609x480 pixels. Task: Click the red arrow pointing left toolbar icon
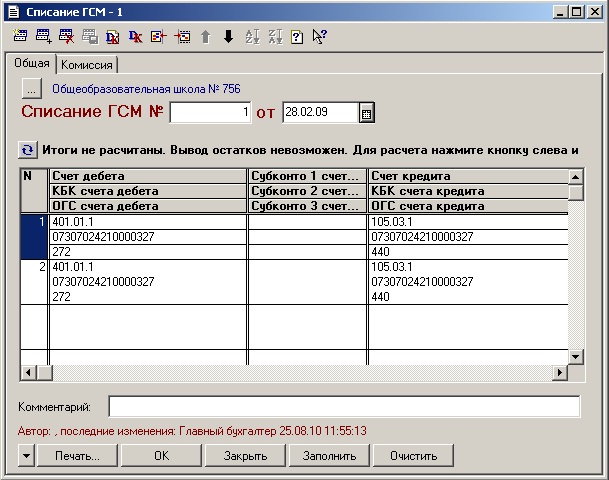pos(158,37)
